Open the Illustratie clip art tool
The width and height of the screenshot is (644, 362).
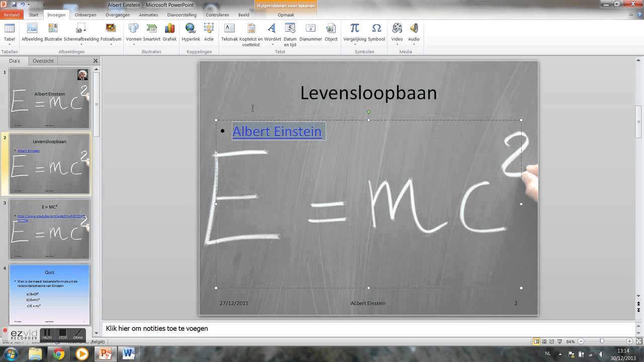tap(53, 32)
